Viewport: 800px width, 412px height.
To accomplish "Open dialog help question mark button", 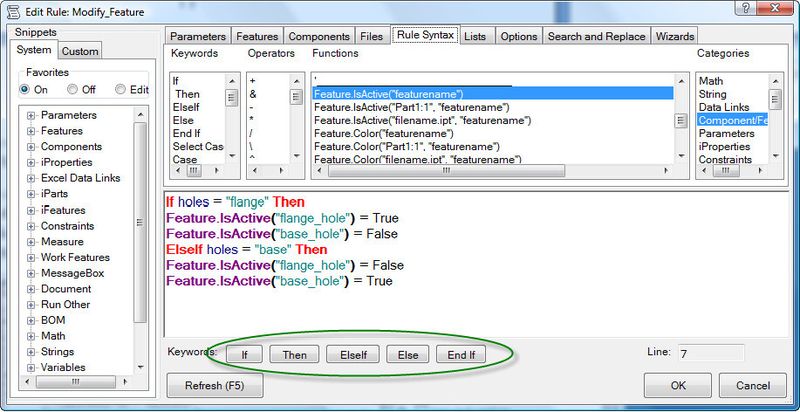I will tap(746, 7).
